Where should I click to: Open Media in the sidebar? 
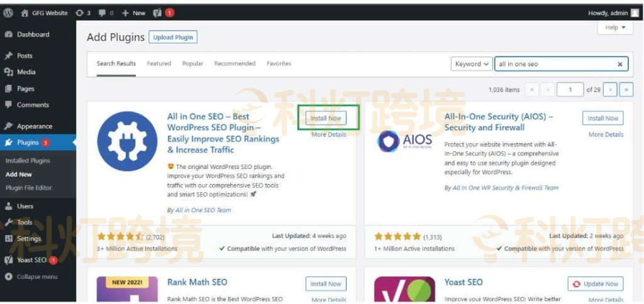(x=26, y=72)
